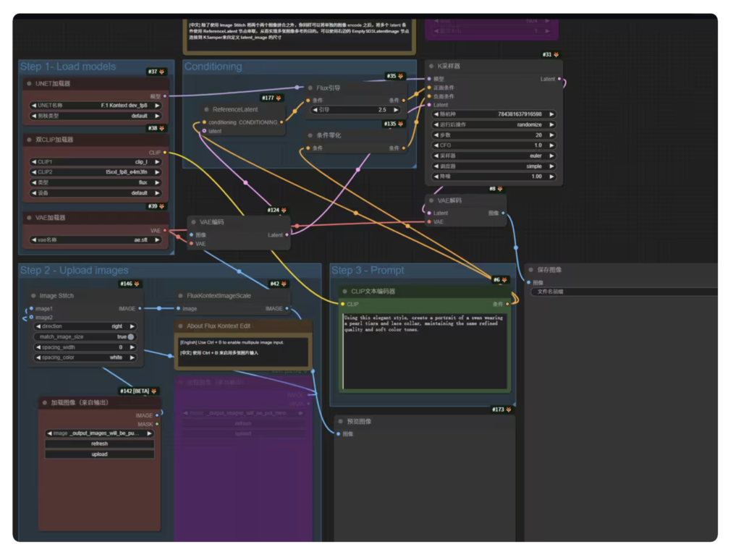Viewport: 741px width, 560px height.
Task: Open the vae名称 ae.sft selector
Action: pos(96,240)
